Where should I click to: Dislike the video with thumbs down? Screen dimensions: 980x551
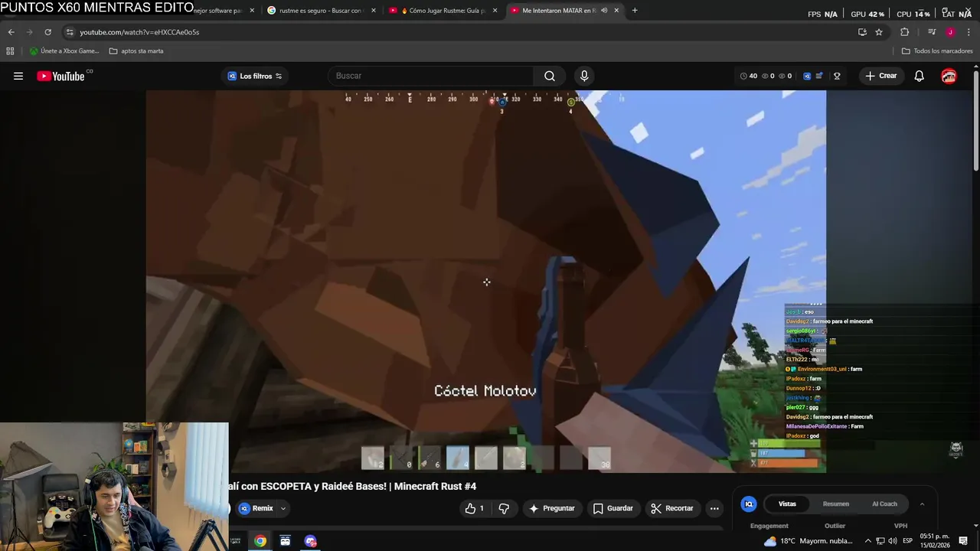click(504, 508)
